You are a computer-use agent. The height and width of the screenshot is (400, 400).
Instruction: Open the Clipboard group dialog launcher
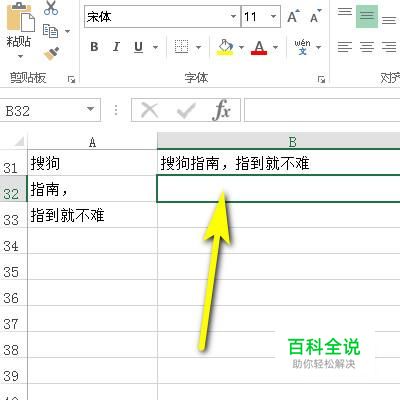click(71, 79)
